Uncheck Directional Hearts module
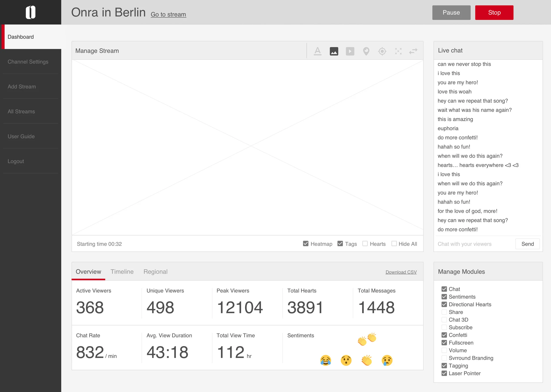Screen dimensions: 551x392 pos(444,304)
